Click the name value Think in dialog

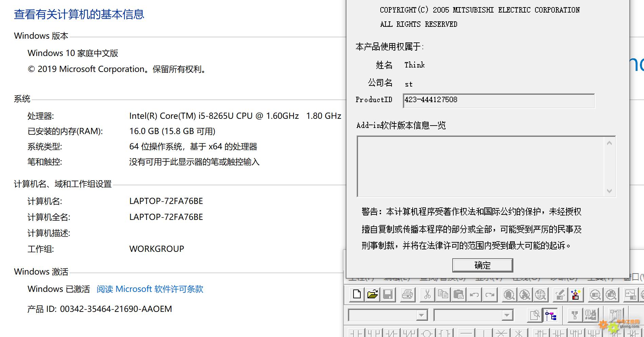[x=415, y=65]
